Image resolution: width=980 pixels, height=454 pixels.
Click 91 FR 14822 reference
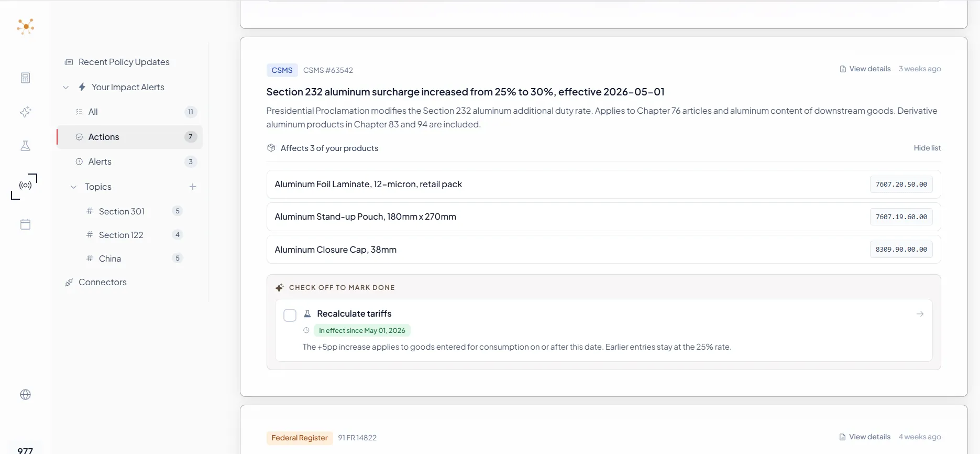(357, 438)
